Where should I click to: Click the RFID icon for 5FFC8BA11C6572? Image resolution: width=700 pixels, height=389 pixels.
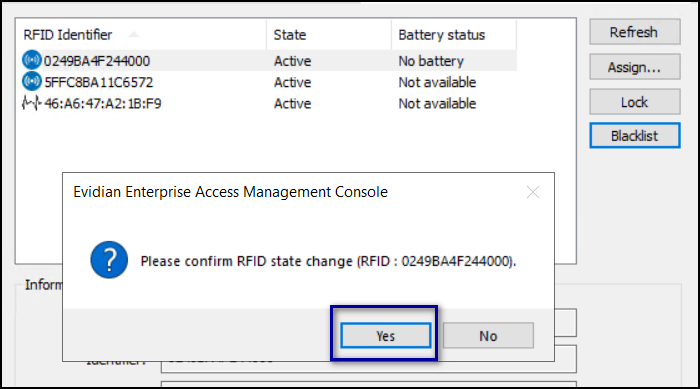(32, 81)
